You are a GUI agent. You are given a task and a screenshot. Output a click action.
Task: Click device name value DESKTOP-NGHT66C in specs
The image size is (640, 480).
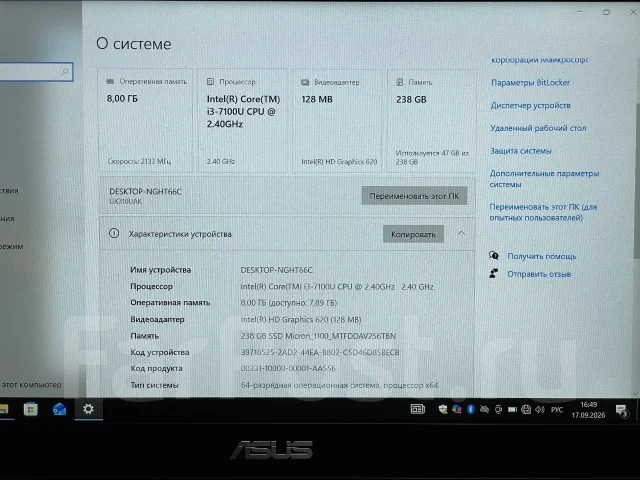(x=276, y=270)
